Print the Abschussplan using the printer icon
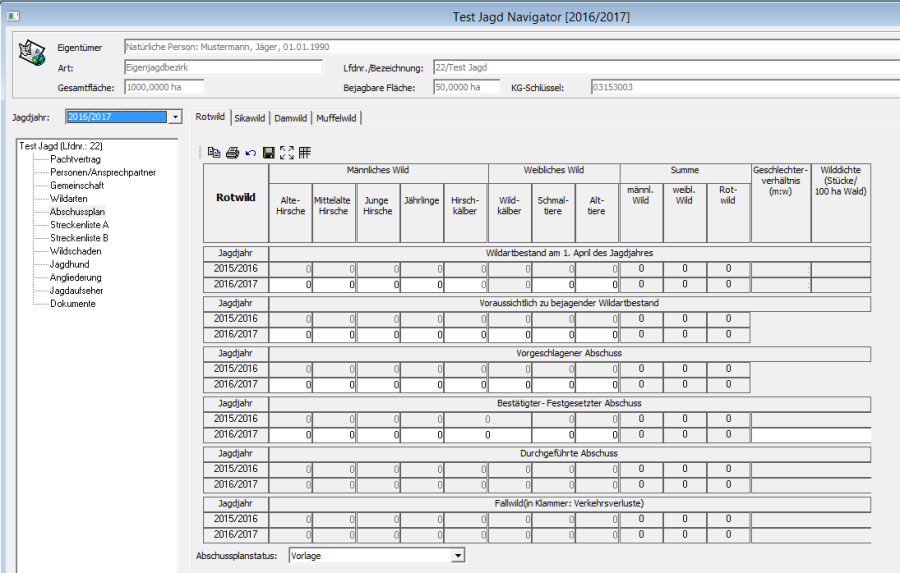Image resolution: width=900 pixels, height=573 pixels. (232, 153)
